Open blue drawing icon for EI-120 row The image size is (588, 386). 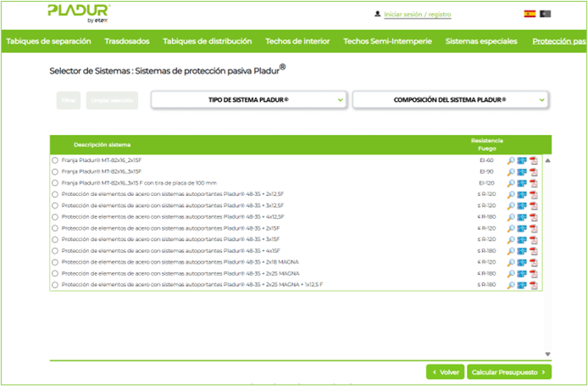click(x=523, y=183)
